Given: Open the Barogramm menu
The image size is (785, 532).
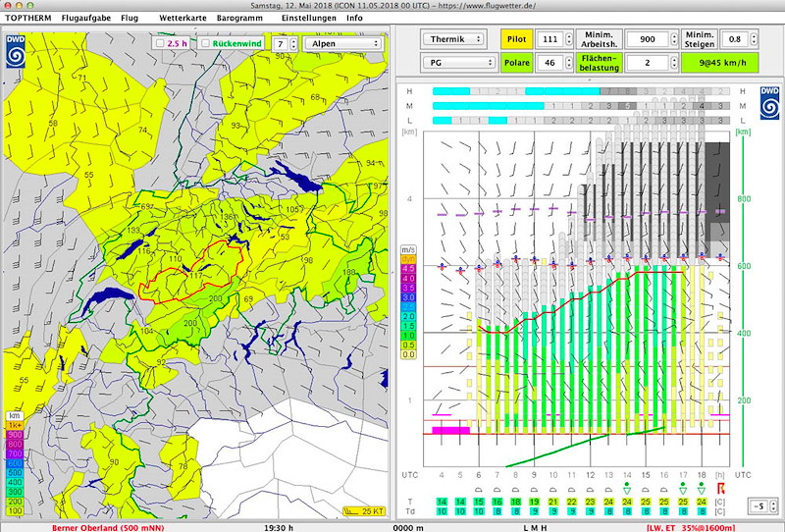Looking at the screenshot, I should click(x=239, y=18).
